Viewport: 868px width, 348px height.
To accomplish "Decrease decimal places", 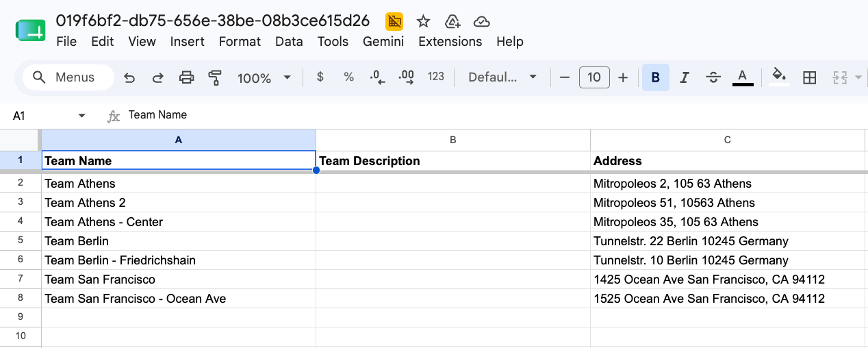I will [x=377, y=77].
